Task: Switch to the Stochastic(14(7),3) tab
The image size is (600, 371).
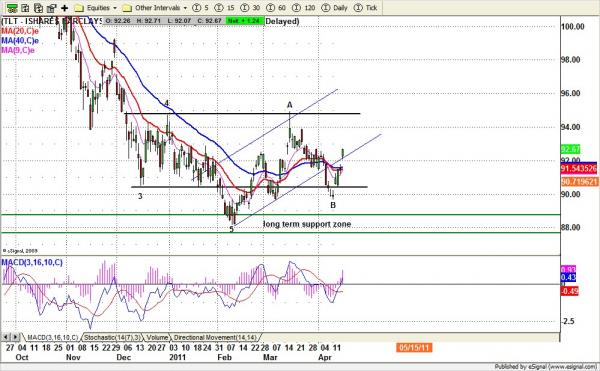Action: (x=112, y=337)
